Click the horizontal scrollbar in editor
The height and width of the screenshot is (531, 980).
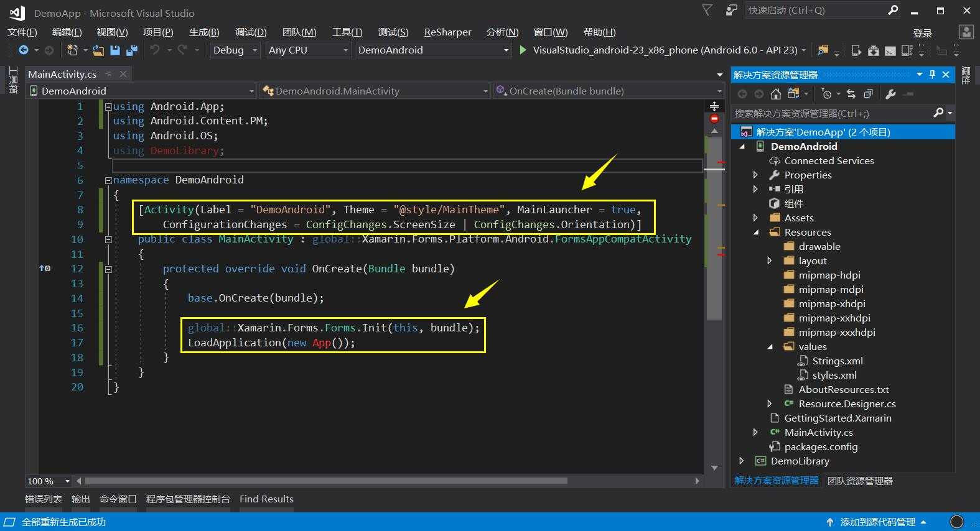tap(326, 481)
